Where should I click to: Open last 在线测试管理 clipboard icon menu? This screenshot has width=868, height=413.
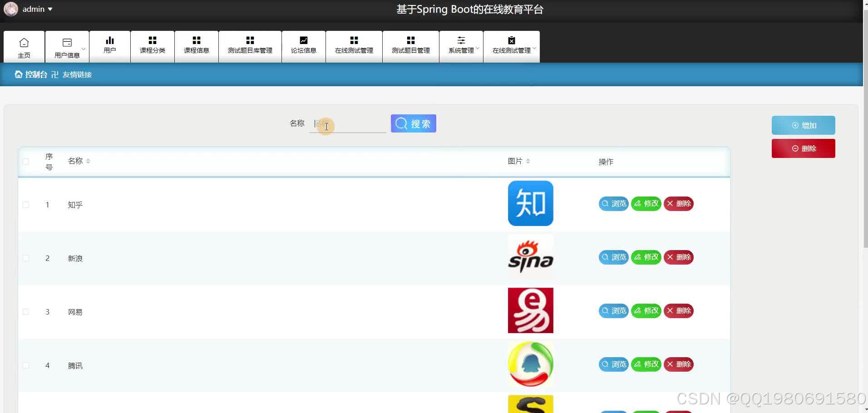click(x=512, y=47)
